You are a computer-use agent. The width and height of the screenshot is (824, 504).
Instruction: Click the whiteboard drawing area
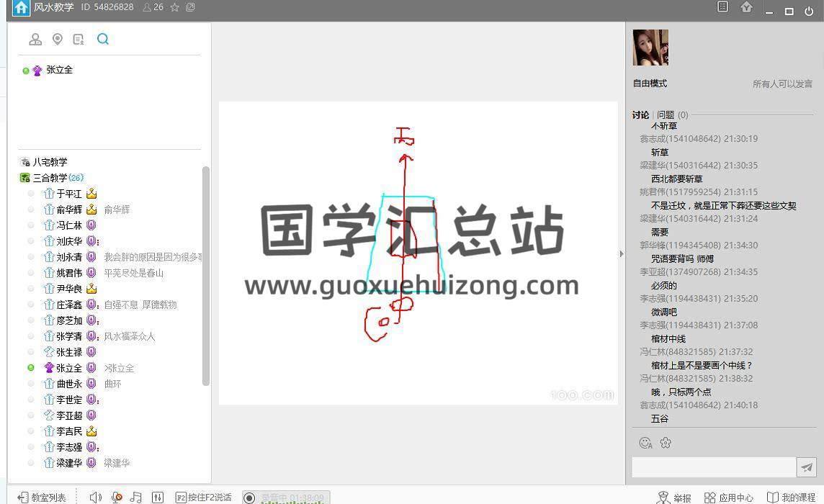click(x=418, y=253)
